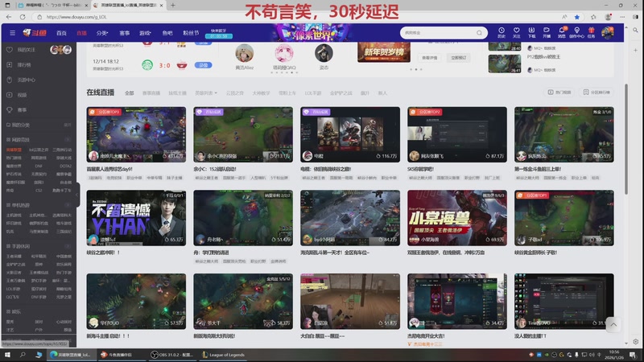Image resolution: width=644 pixels, height=362 pixels.
Task: Open 赛事 trophy item in sidebar
Action: point(22,110)
